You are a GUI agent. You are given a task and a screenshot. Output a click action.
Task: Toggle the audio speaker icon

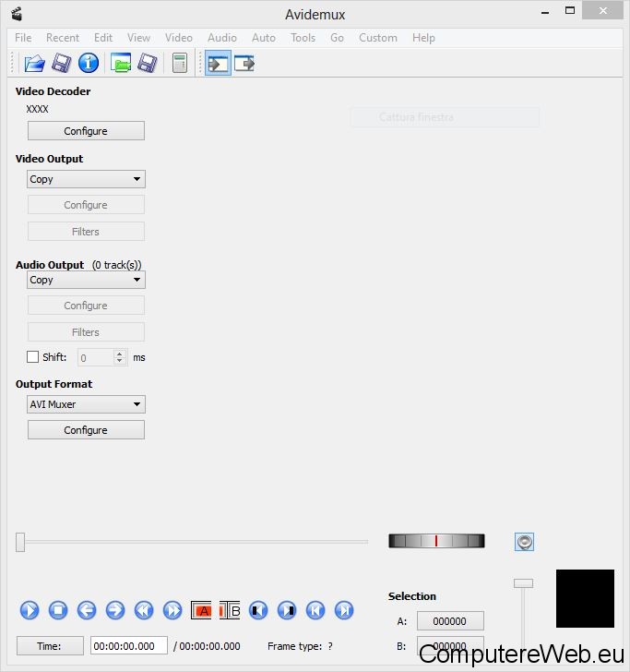524,542
